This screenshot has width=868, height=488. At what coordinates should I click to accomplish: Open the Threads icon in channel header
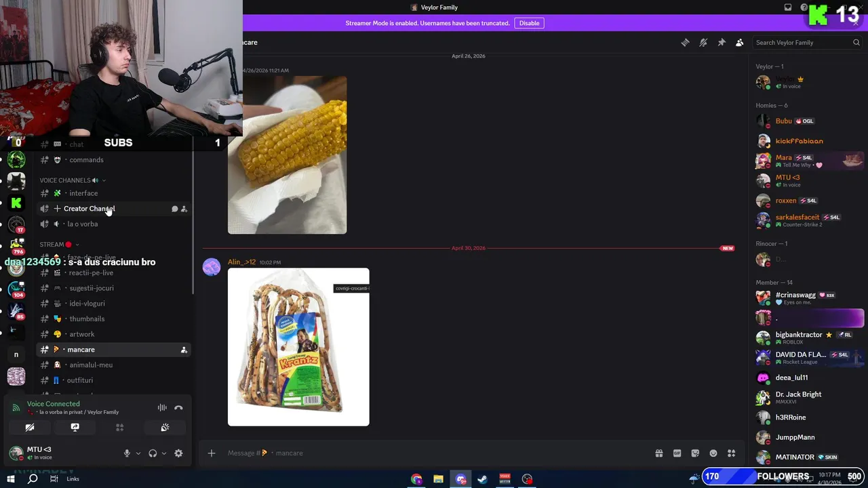click(x=685, y=43)
